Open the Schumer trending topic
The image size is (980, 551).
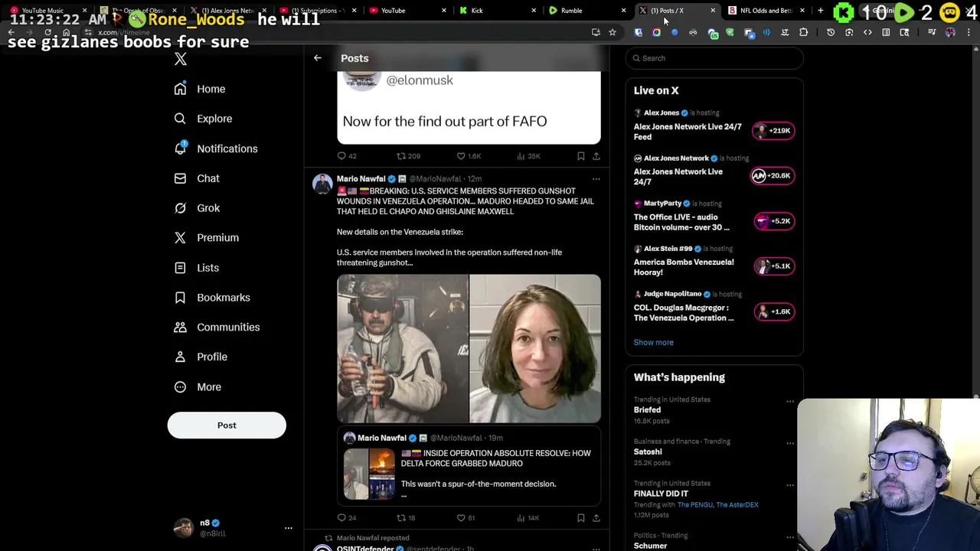[650, 546]
